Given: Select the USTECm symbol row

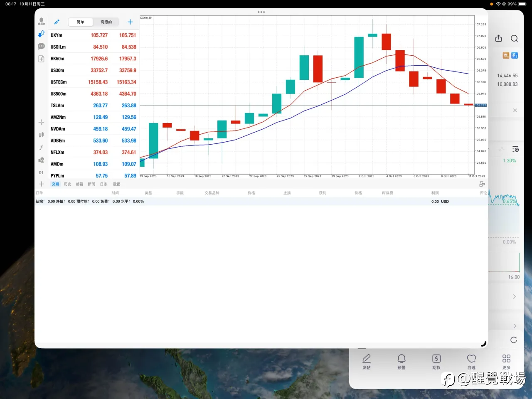Looking at the screenshot, I should click(94, 82).
